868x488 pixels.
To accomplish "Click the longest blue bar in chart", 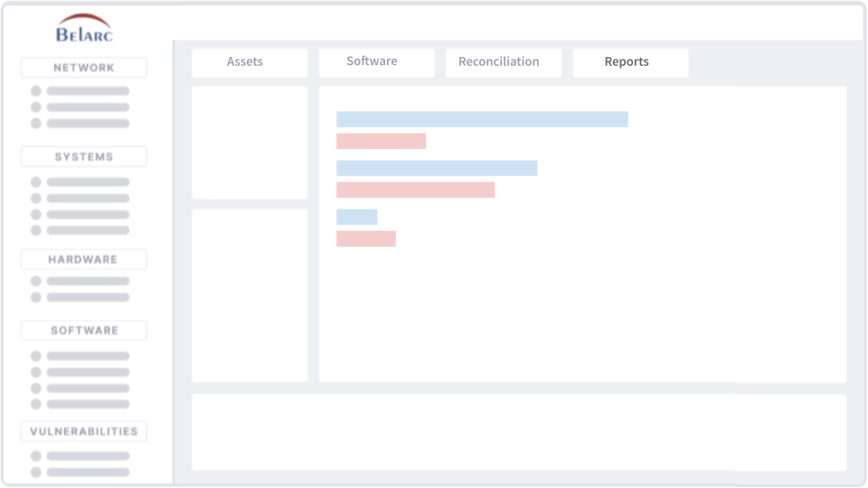I will pos(482,119).
